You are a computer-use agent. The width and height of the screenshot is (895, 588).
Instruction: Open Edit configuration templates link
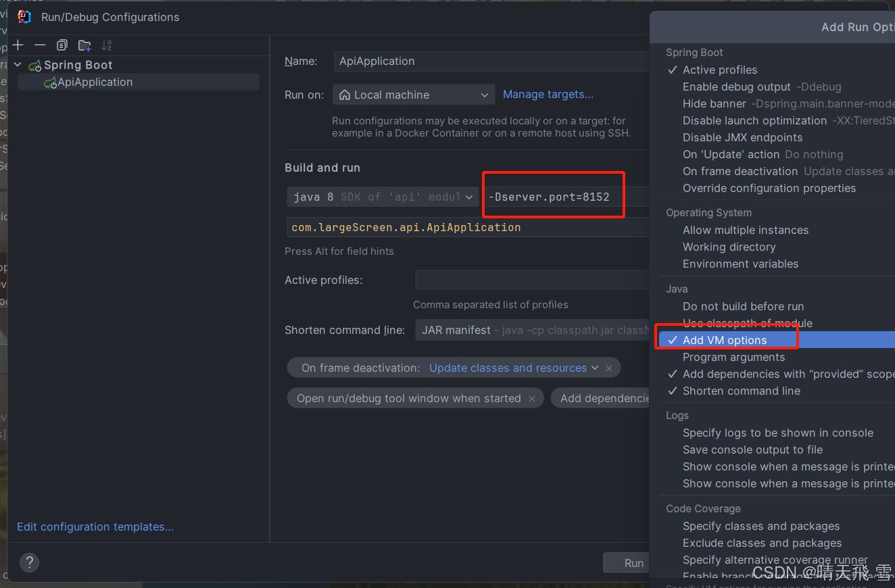[95, 526]
